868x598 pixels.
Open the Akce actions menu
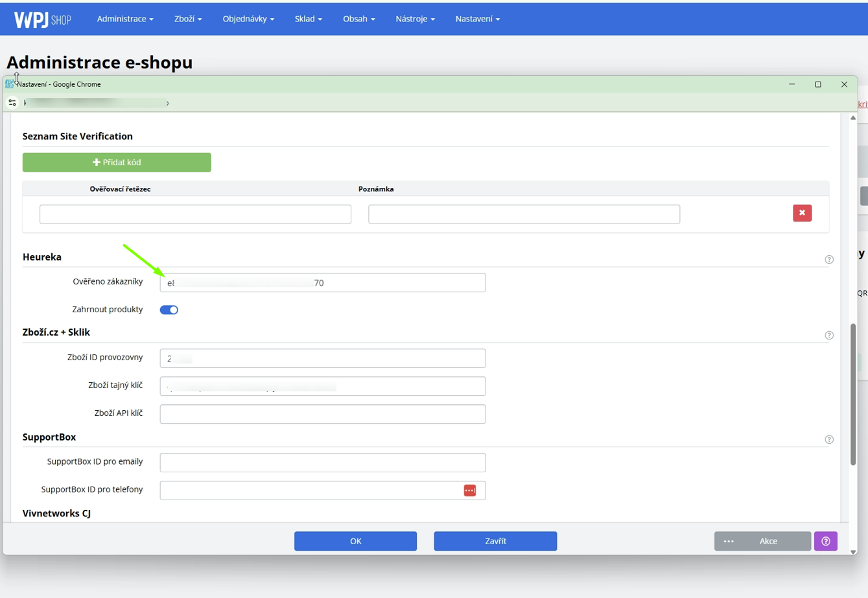click(762, 541)
